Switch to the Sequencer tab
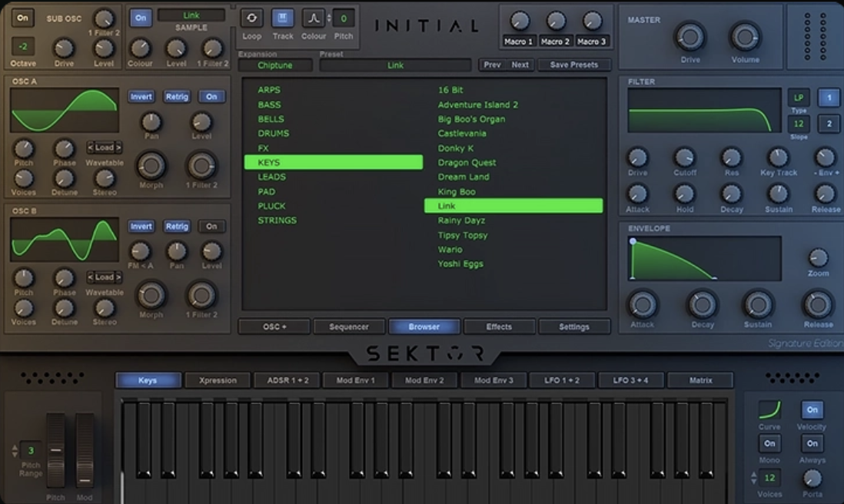The height and width of the screenshot is (504, 844). 349,327
